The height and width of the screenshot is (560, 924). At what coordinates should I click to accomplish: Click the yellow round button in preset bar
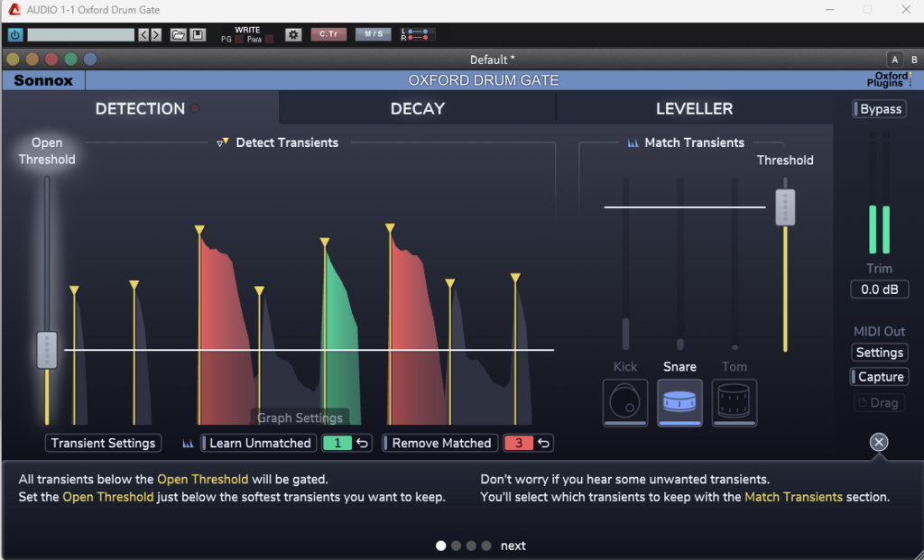click(x=13, y=59)
